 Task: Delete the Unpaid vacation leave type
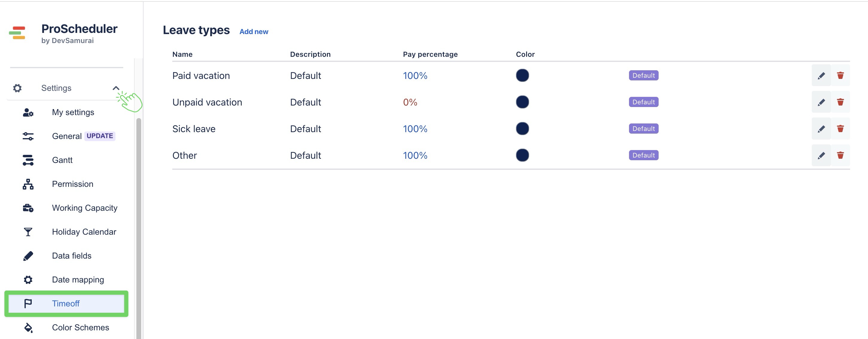840,102
